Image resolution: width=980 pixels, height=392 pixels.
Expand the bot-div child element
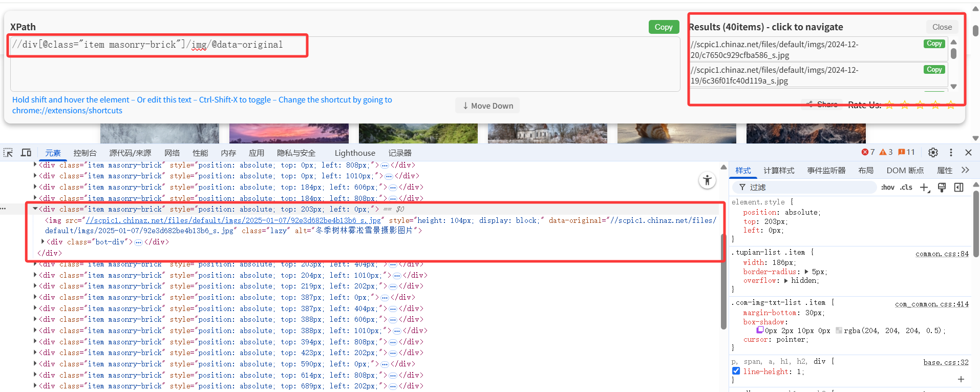[43, 242]
